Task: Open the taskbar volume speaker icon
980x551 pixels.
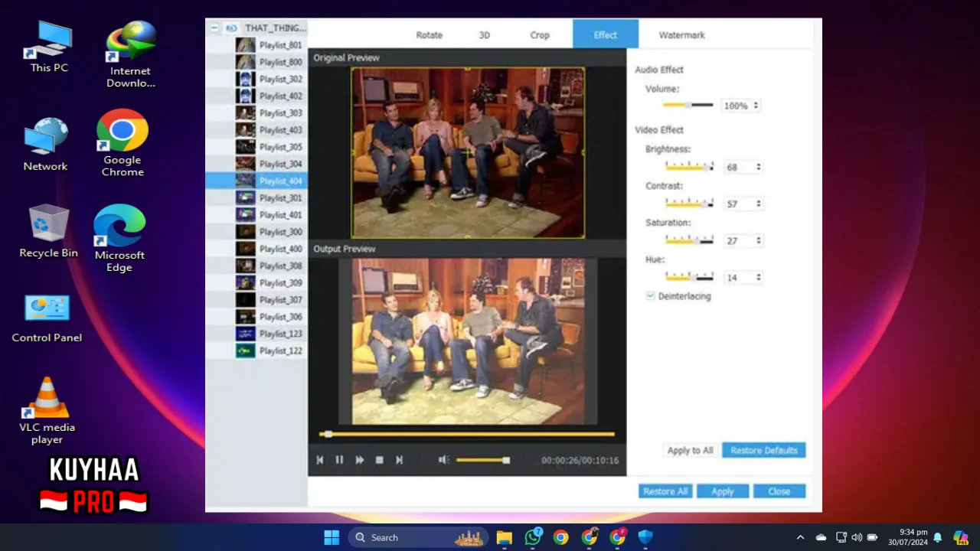Action: [857, 537]
